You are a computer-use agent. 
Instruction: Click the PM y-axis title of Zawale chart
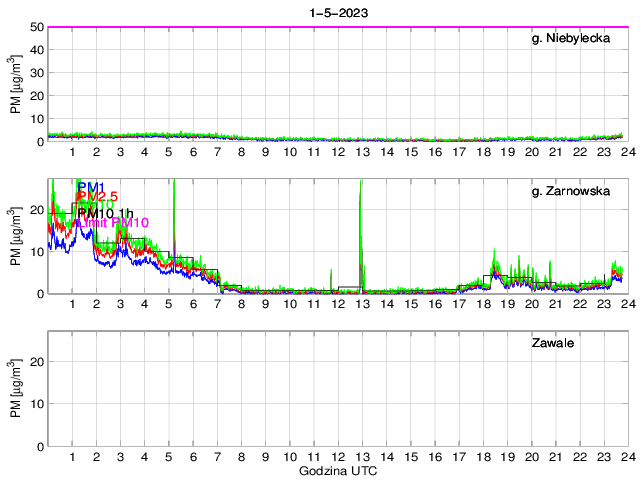(15, 389)
